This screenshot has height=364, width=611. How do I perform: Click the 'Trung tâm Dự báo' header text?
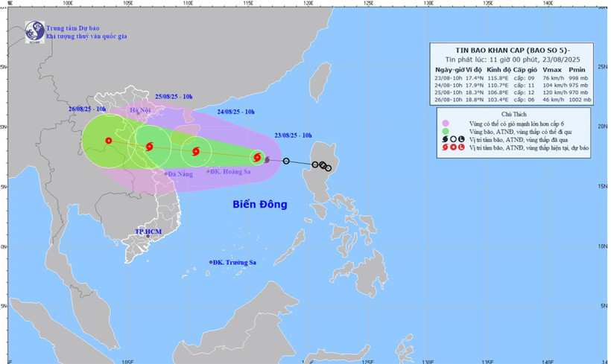pos(73,28)
